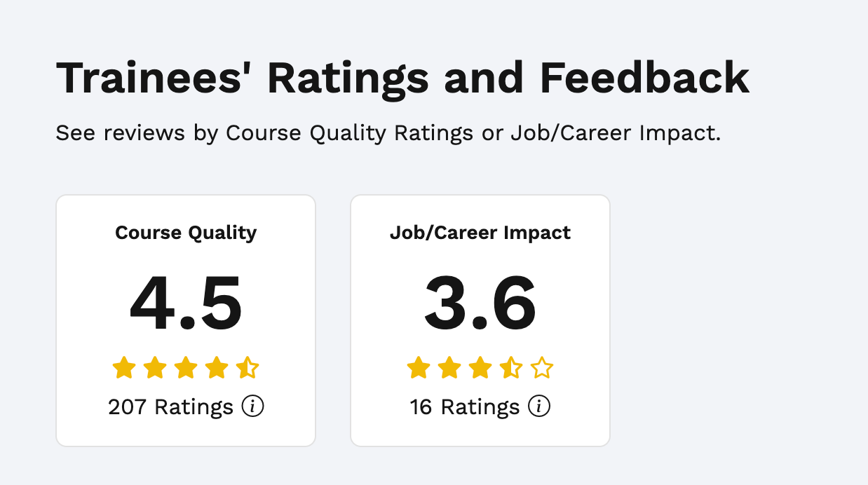Open the 207 Ratings link
Viewport: 868px width, 485px height.
(170, 407)
